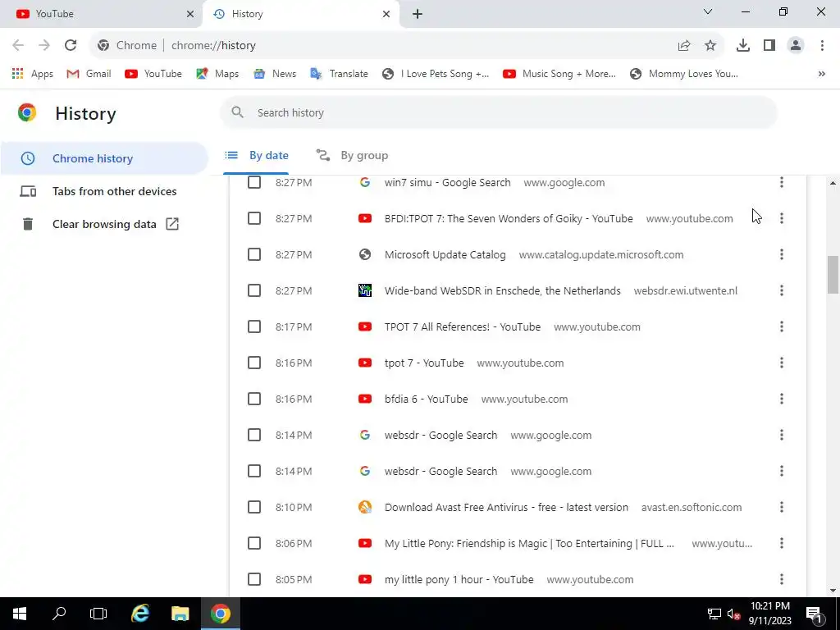The height and width of the screenshot is (630, 840).
Task: Open actions menu for Wide-band WebSDR entry
Action: coord(782,290)
